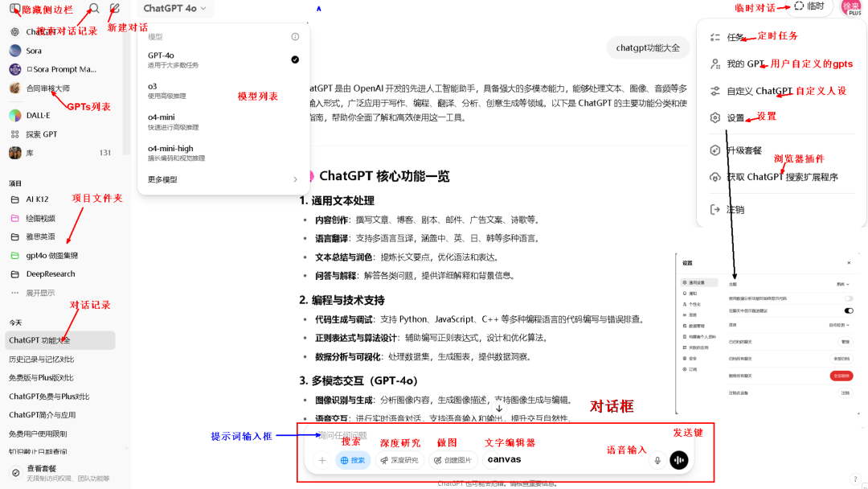Disable the on switch in settings dialog
This screenshot has height=489, width=868.
(849, 310)
